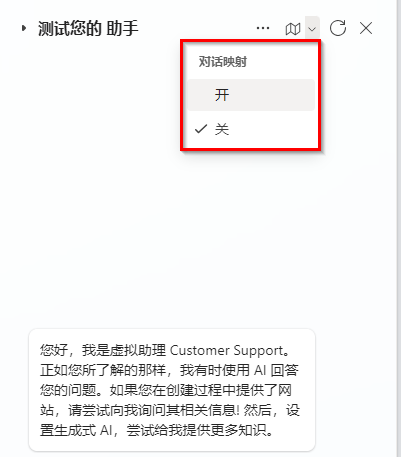Click the 助手 word in the header
Image resolution: width=401 pixels, height=457 pixels.
click(x=123, y=28)
